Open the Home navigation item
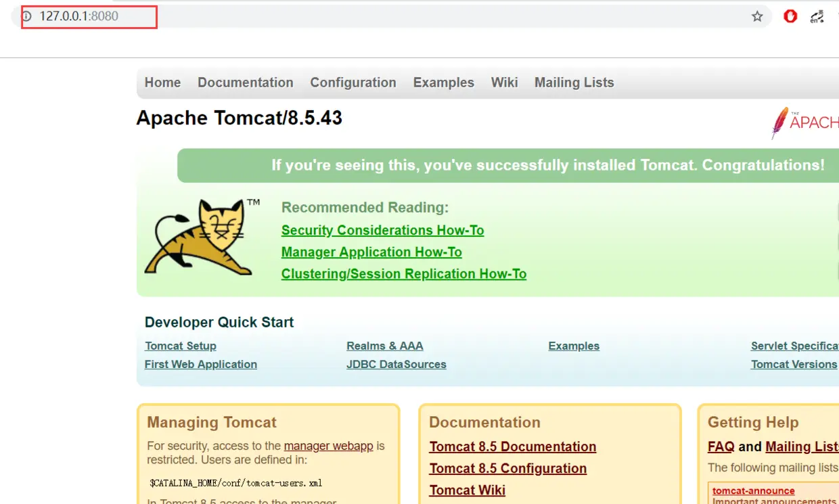Image resolution: width=839 pixels, height=504 pixels. pyautogui.click(x=162, y=83)
